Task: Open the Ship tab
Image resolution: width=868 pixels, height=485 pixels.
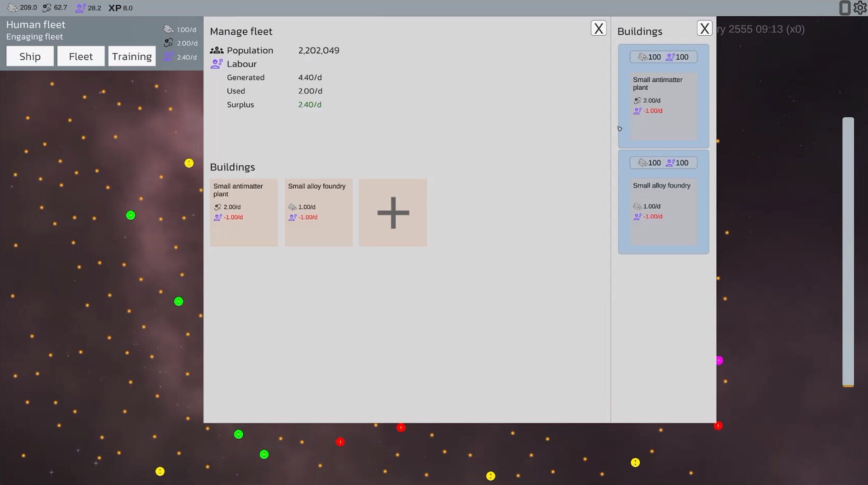Action: coord(30,56)
